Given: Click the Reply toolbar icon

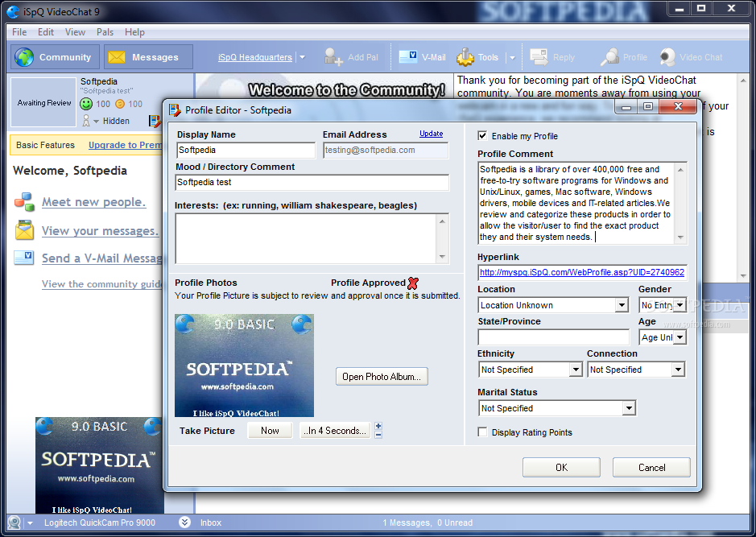Looking at the screenshot, I should pyautogui.click(x=539, y=57).
